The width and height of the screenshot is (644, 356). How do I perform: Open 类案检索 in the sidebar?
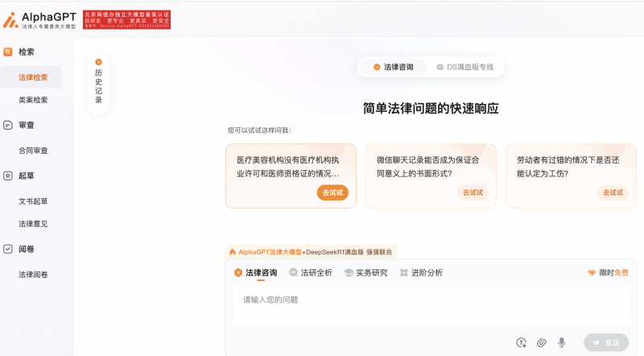coord(33,100)
